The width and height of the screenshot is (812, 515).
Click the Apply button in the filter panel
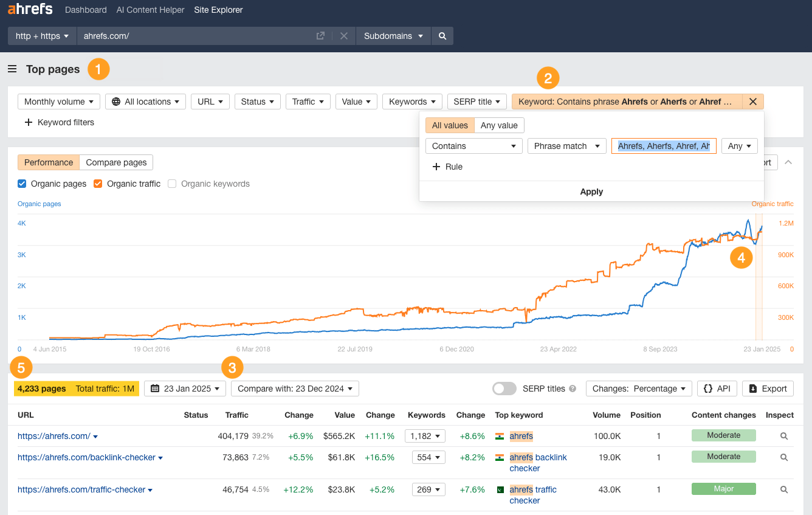pos(591,192)
